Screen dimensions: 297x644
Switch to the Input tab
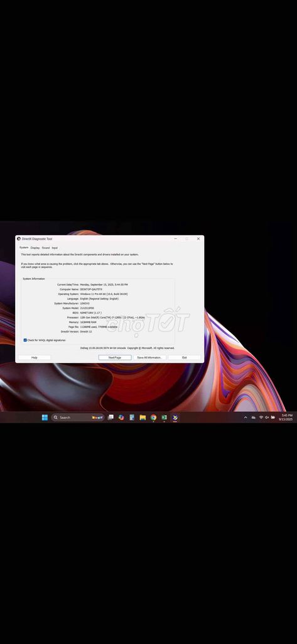[55, 248]
